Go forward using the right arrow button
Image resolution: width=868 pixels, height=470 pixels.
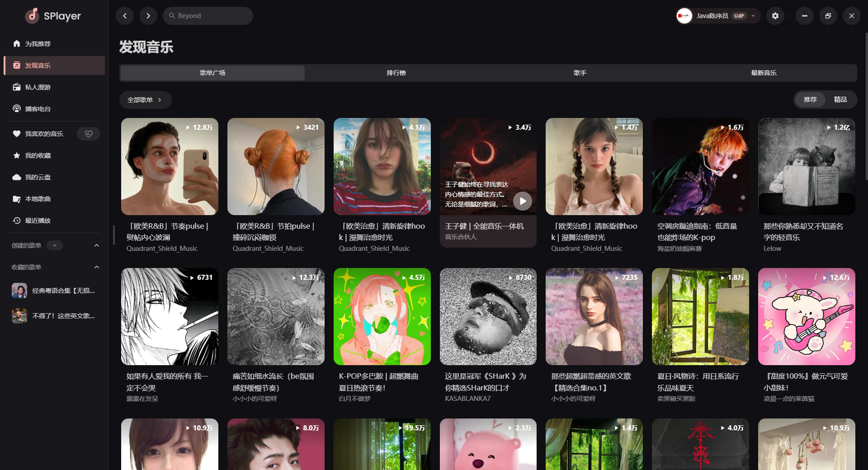point(148,16)
